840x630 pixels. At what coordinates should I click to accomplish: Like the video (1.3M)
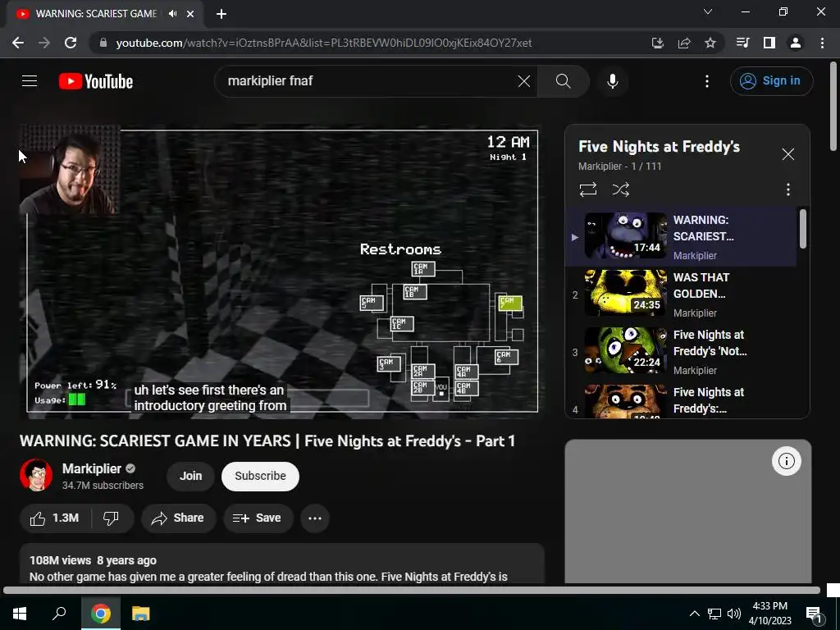55,518
